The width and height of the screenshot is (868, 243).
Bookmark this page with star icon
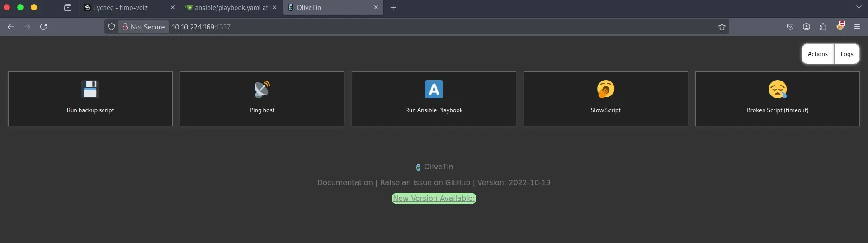(x=722, y=27)
